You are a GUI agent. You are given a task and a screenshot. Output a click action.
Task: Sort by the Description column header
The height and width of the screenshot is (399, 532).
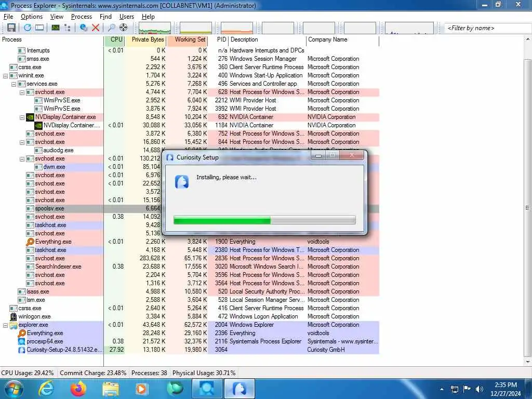pos(268,39)
